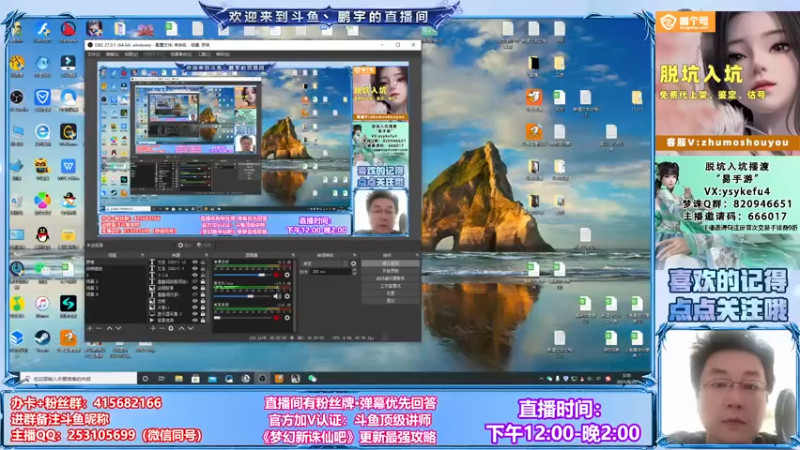
Task: Remove the selected scene with minus icon
Action: pyautogui.click(x=98, y=329)
